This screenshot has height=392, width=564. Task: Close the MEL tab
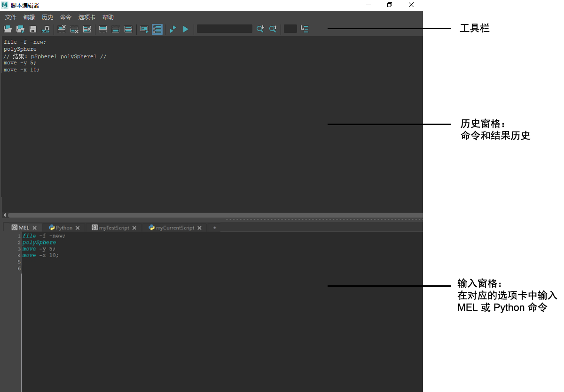click(34, 227)
